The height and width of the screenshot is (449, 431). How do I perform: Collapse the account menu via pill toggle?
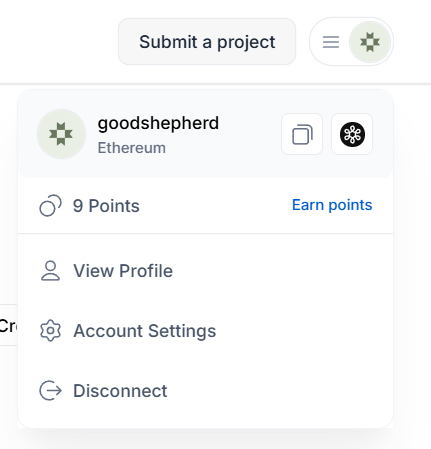(x=351, y=42)
